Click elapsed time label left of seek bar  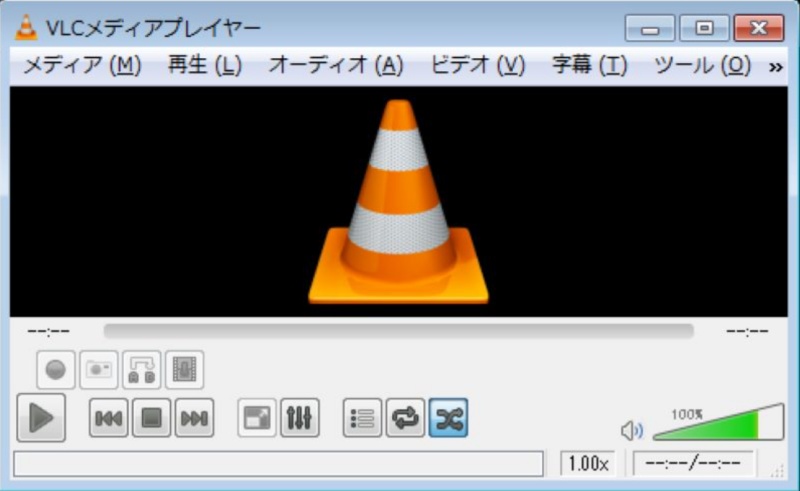48,332
